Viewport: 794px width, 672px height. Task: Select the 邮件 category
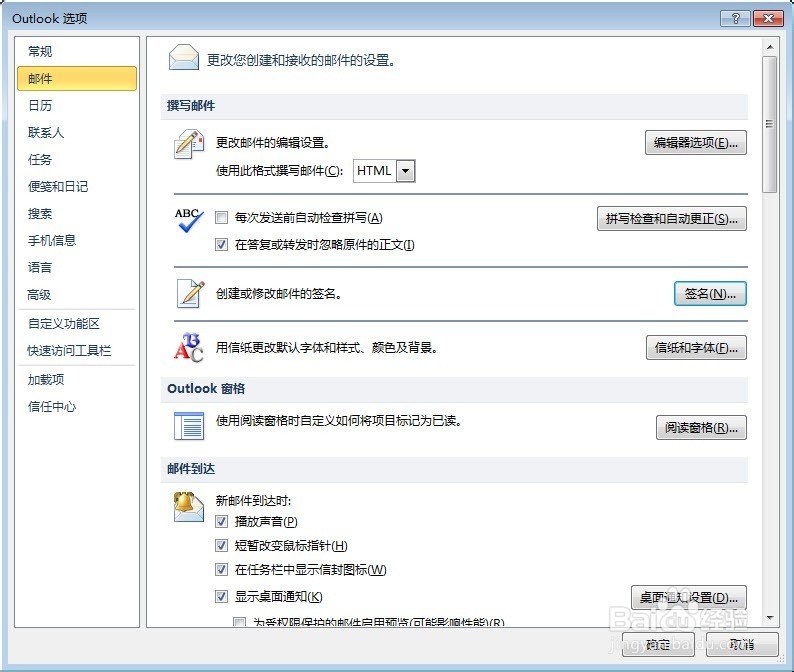coord(77,78)
